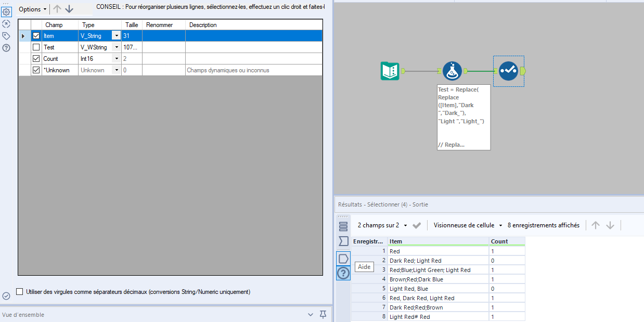Click the data rows icon in Résultats panel
Screen dimensions: 644x322
tap(343, 225)
